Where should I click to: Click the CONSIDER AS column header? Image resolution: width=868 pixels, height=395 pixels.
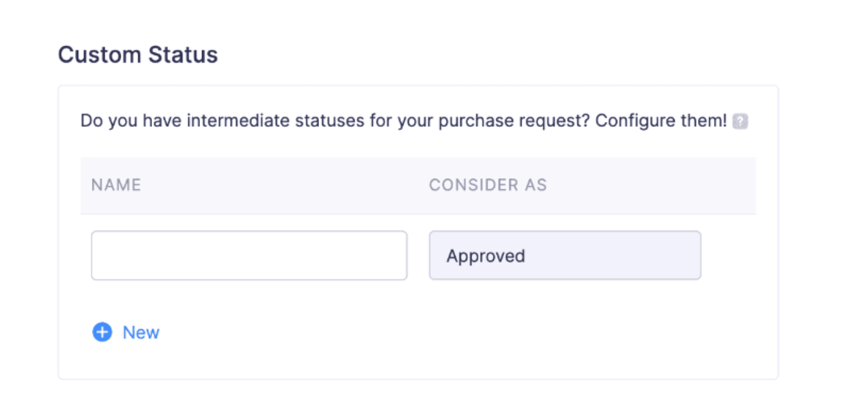(488, 185)
